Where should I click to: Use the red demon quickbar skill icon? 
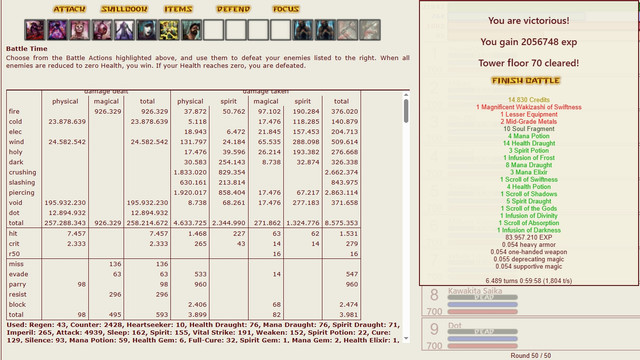point(35,30)
